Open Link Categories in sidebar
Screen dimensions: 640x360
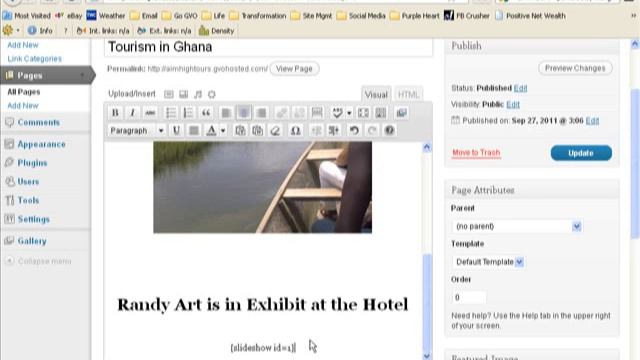(x=35, y=59)
